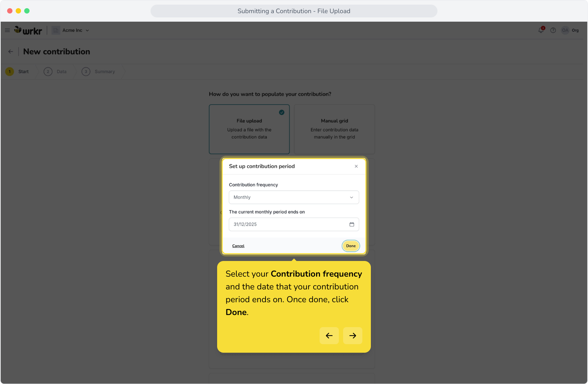
Task: Open the calendar date picker icon
Action: (352, 224)
